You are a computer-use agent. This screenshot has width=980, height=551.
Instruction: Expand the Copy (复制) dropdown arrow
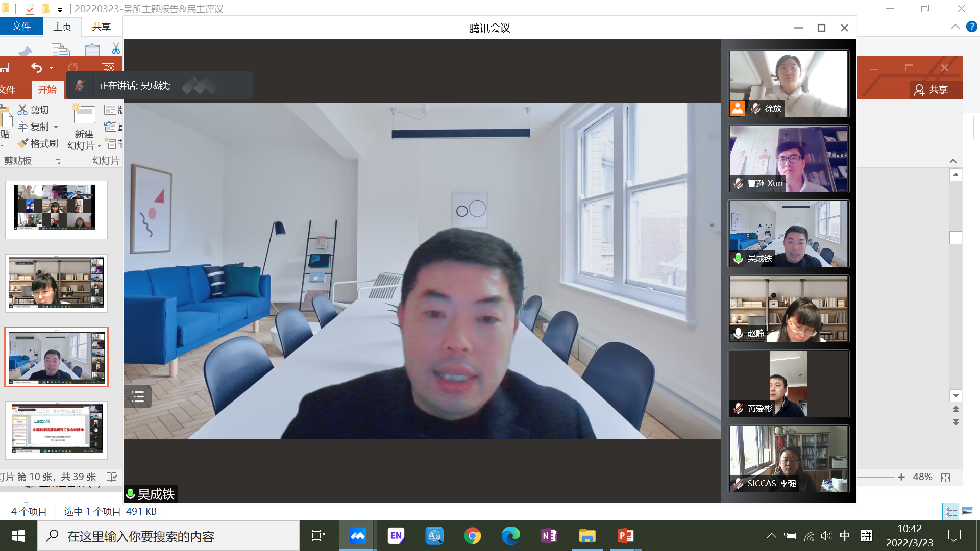point(56,127)
